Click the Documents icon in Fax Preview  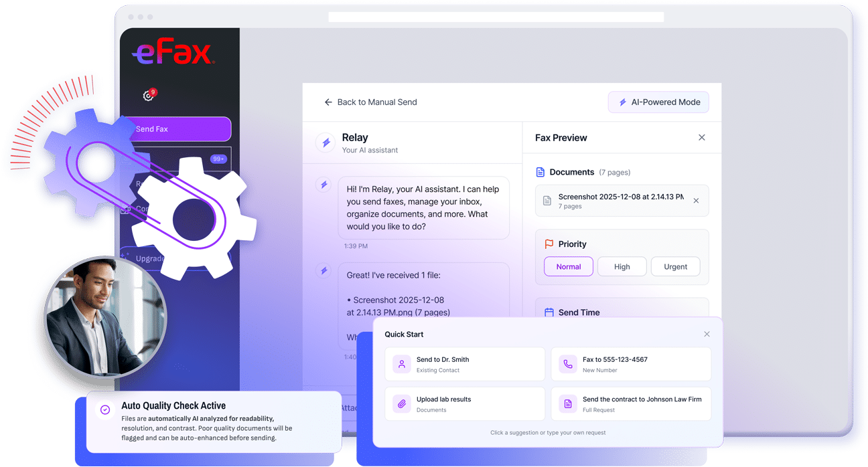coord(540,172)
